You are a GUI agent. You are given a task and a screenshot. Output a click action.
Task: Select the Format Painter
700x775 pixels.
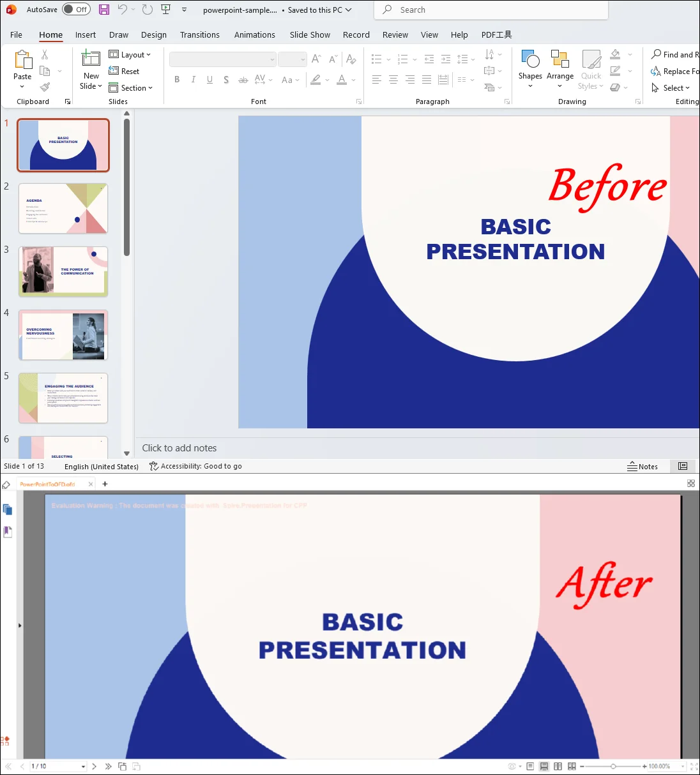coord(44,87)
